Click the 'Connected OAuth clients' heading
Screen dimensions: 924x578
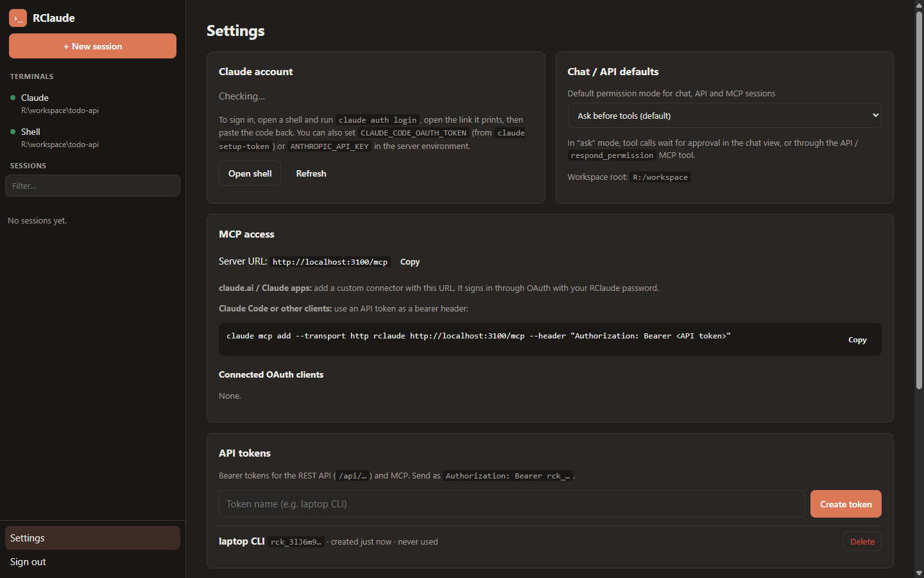coord(271,374)
